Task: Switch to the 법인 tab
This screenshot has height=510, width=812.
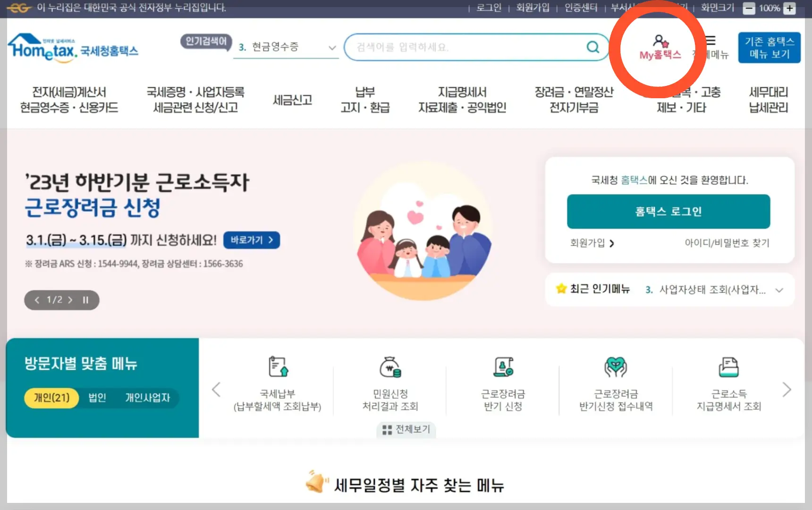Action: (98, 398)
